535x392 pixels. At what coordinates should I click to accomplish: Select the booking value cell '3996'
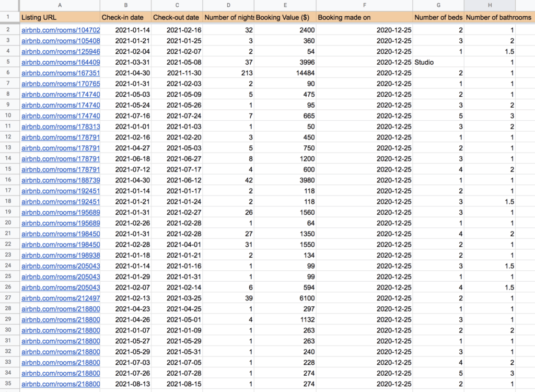(x=285, y=62)
